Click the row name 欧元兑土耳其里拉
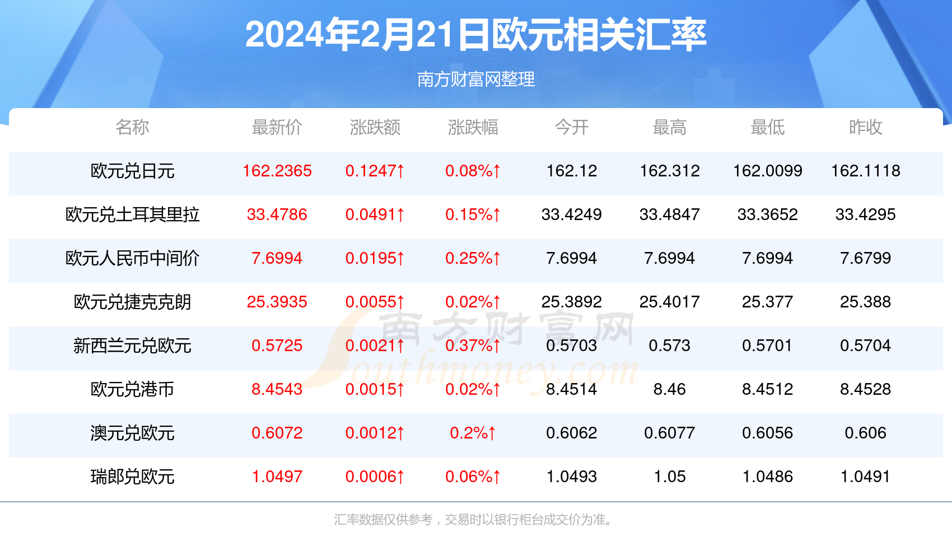This screenshot has width=952, height=560. [x=132, y=214]
